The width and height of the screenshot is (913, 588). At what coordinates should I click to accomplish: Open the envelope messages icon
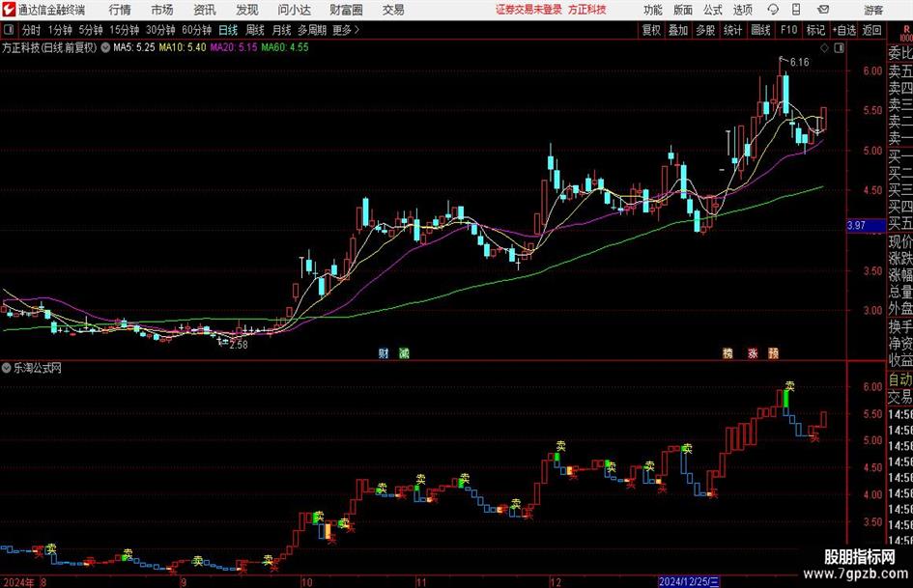click(823, 10)
